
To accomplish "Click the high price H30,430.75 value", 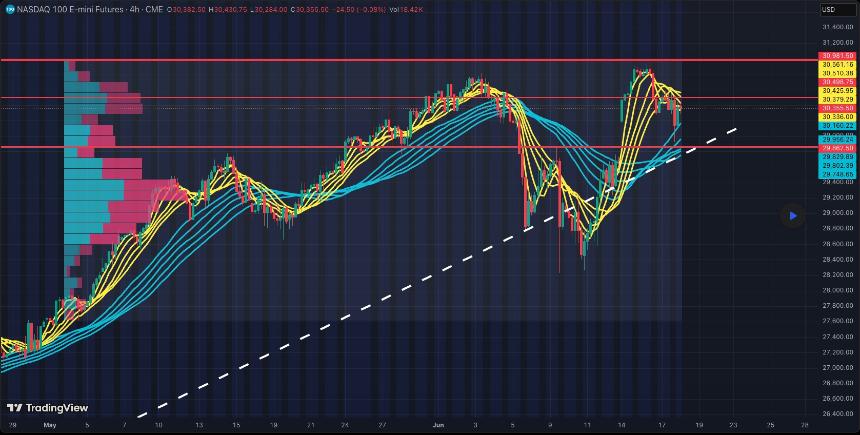I will tap(230, 9).
